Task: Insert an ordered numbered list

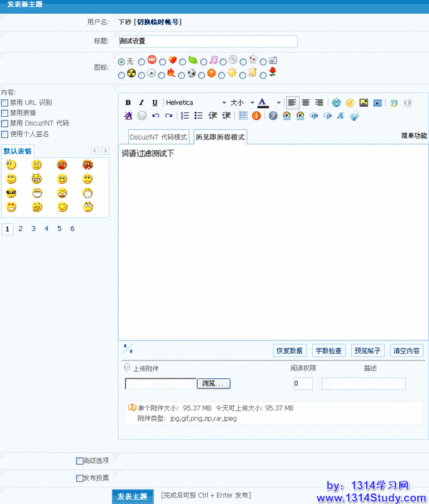Action: pyautogui.click(x=185, y=116)
